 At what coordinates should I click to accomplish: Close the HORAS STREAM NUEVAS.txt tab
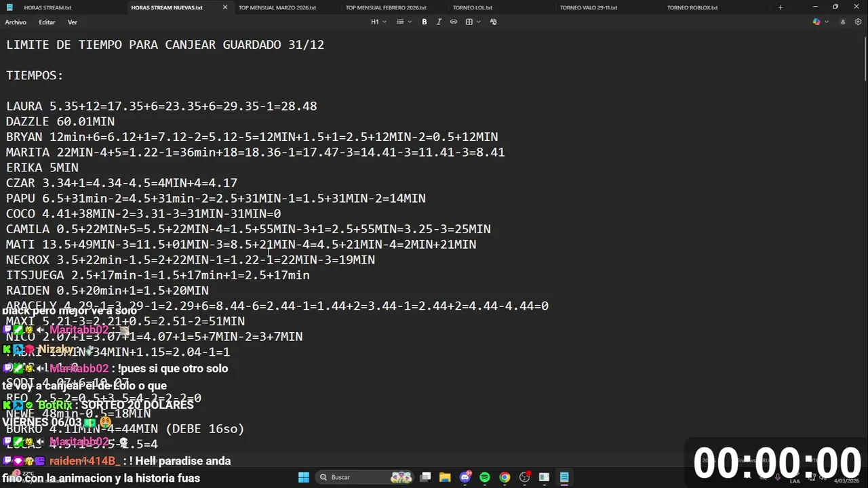(x=225, y=7)
